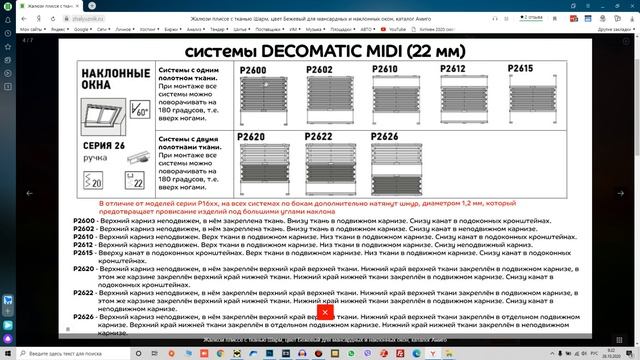Expand 'Мои сайты' bookmarks folder
The height and width of the screenshot is (360, 640).
(33, 29)
